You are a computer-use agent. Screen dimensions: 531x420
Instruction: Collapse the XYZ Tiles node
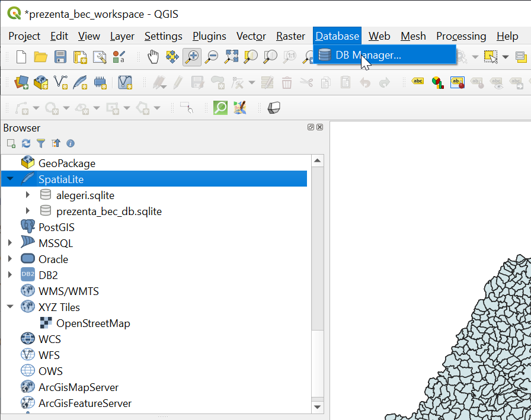tap(10, 306)
